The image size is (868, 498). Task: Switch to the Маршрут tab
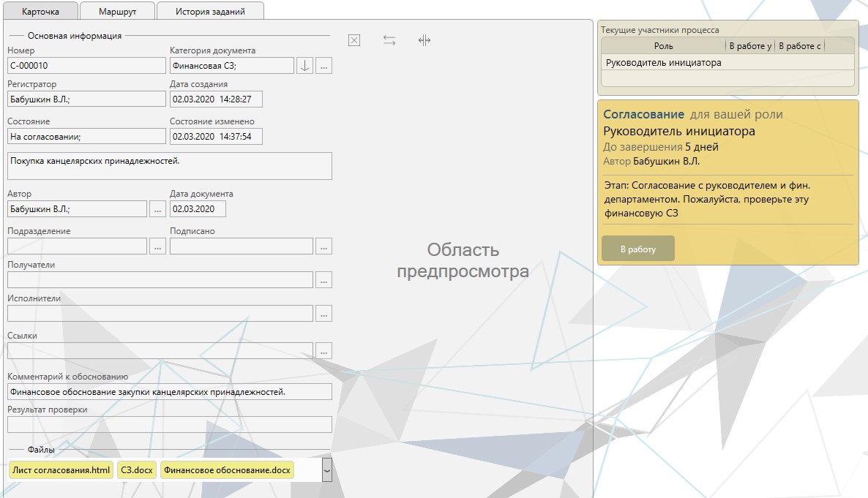[x=117, y=12]
